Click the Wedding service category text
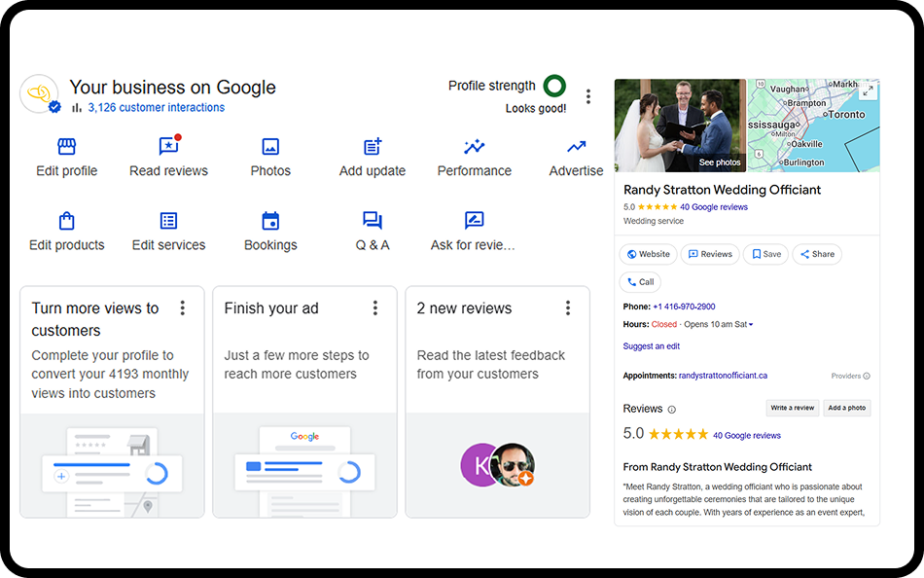924x578 pixels. pos(654,221)
